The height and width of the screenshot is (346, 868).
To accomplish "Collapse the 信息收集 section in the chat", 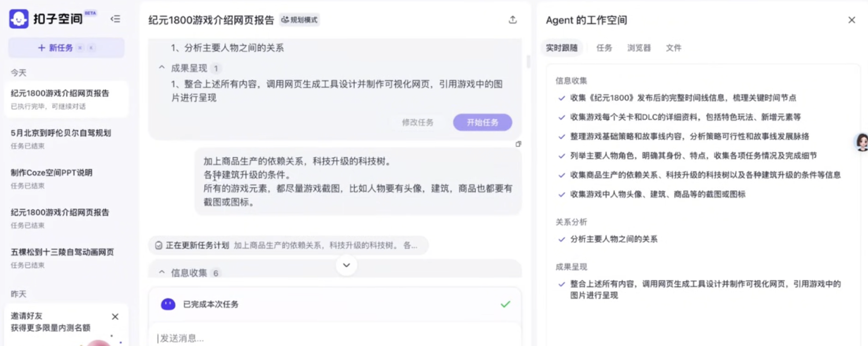I will [x=162, y=272].
